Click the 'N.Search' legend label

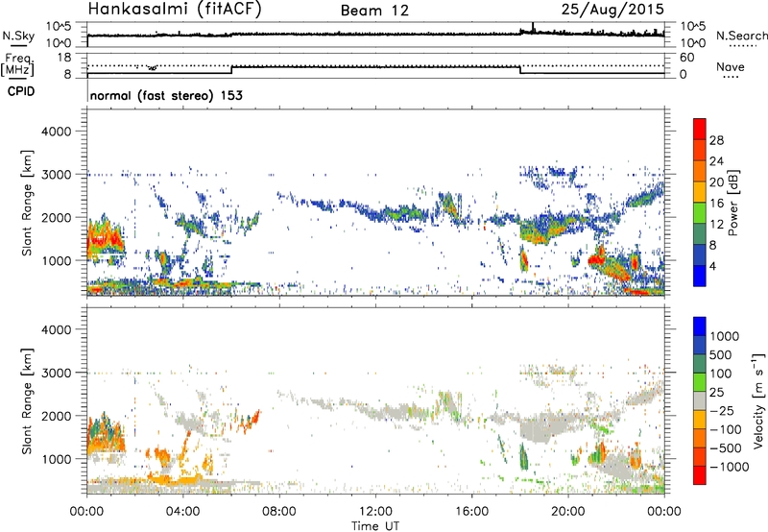[741, 36]
